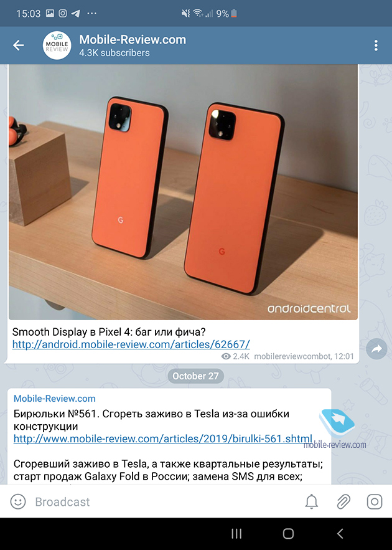The width and height of the screenshot is (392, 550).
Task: Tap Android recent apps navigation button
Action: coord(236,534)
